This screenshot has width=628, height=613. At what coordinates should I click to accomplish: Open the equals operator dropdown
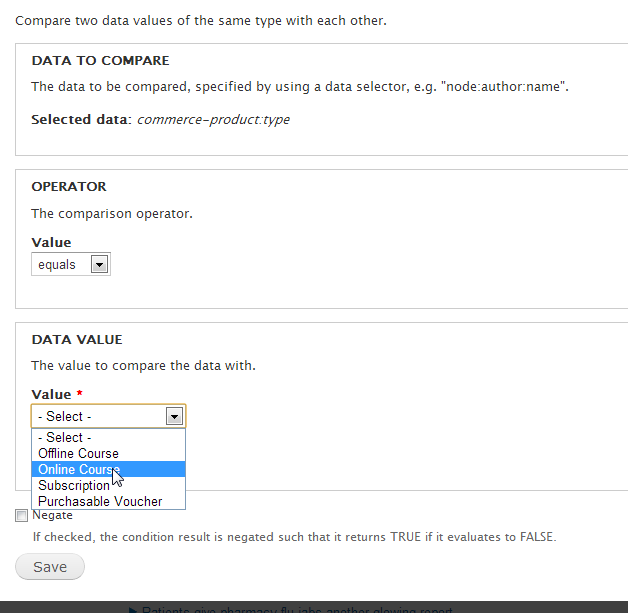pos(70,265)
